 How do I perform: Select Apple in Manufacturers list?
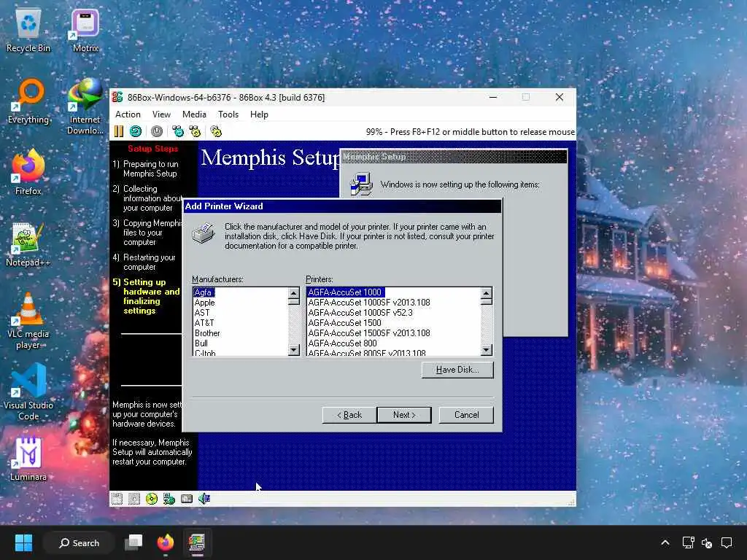204,303
